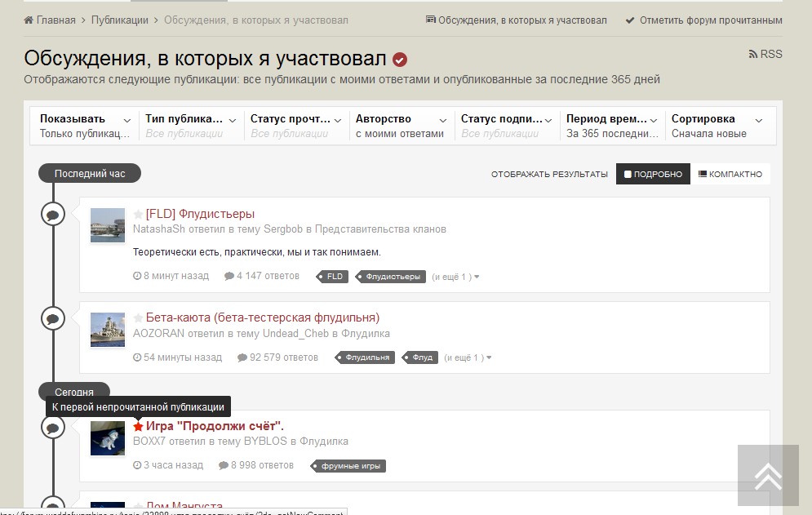Click the red checkmark badge beside page title
This screenshot has width=812, height=515.
tap(400, 60)
